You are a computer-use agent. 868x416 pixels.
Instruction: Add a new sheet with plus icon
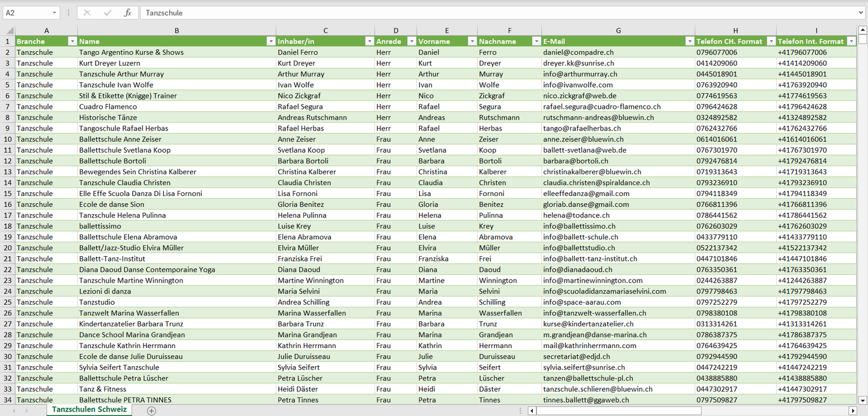[x=151, y=411]
